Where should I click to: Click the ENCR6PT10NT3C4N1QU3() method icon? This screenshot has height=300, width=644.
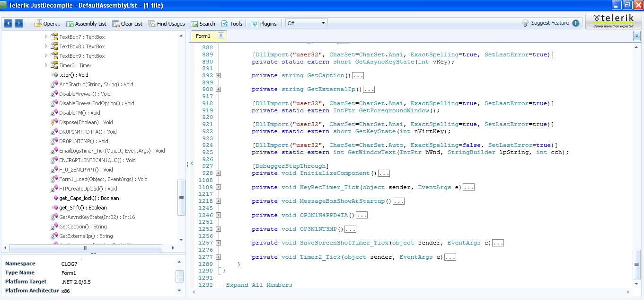tap(54, 160)
